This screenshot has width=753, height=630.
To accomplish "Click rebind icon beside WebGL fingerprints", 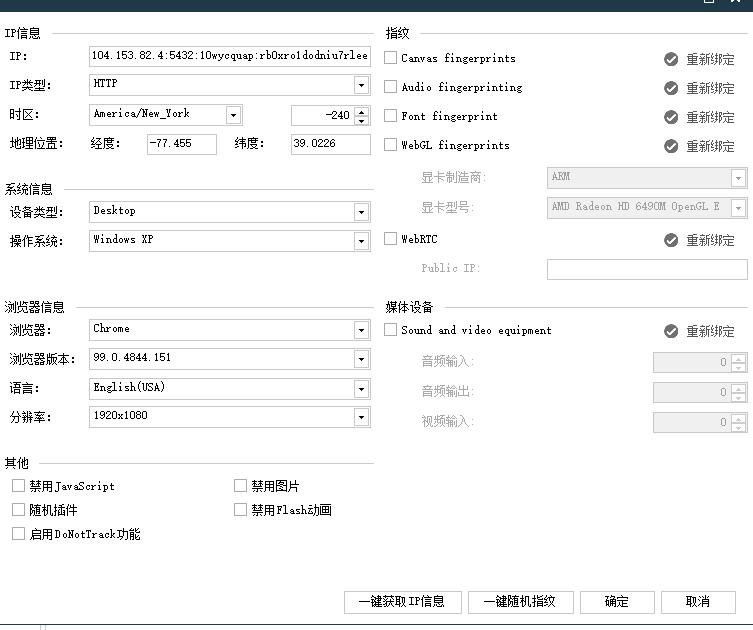I will [x=670, y=146].
